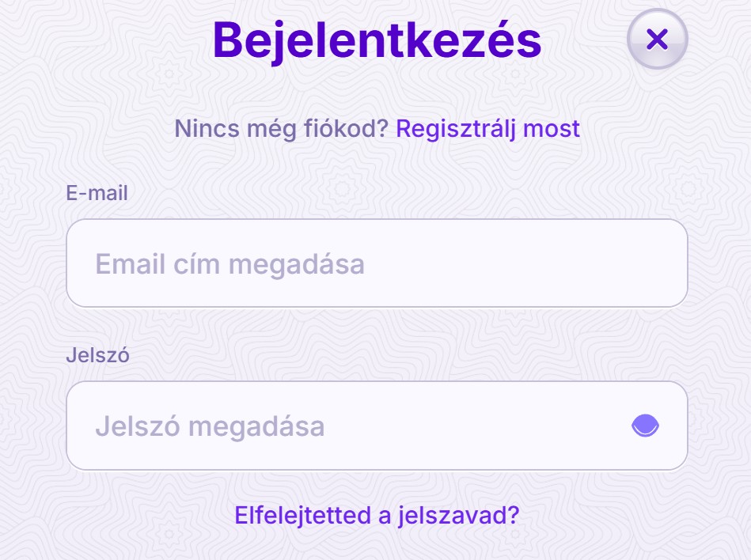The height and width of the screenshot is (560, 751).
Task: Click the Nincs még fiókod? text
Action: [x=281, y=129]
